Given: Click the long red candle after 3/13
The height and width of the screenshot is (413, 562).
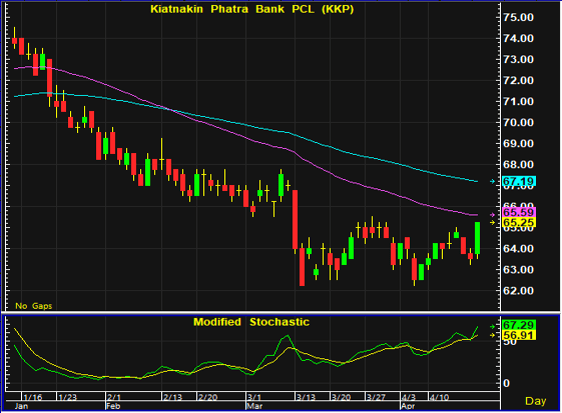Looking at the screenshot, I should point(302,267).
